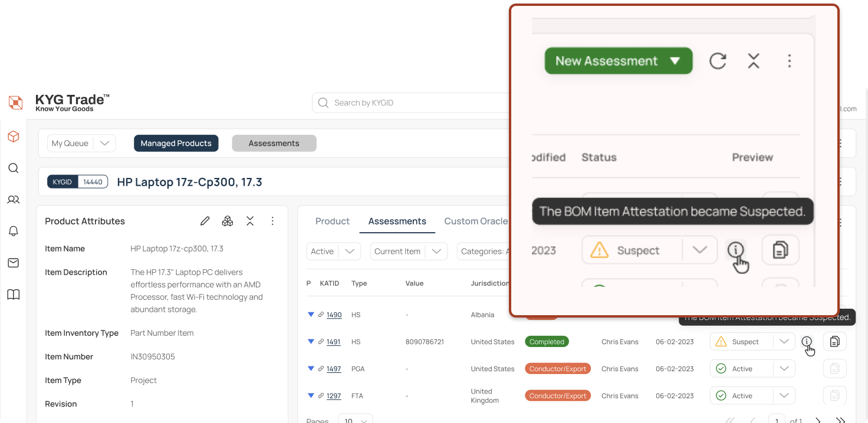The width and height of the screenshot is (868, 423).
Task: Open the users group icon in sidebar
Action: [13, 200]
